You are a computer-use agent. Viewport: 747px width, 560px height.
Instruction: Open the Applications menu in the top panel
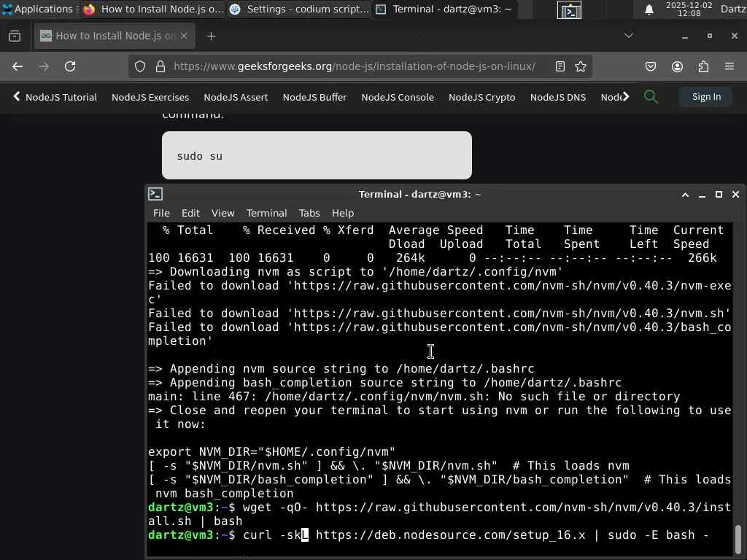click(40, 9)
